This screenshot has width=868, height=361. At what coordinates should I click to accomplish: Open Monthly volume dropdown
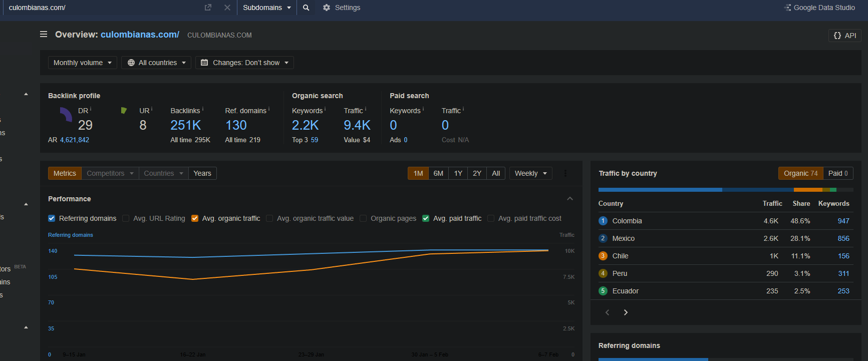(x=83, y=63)
